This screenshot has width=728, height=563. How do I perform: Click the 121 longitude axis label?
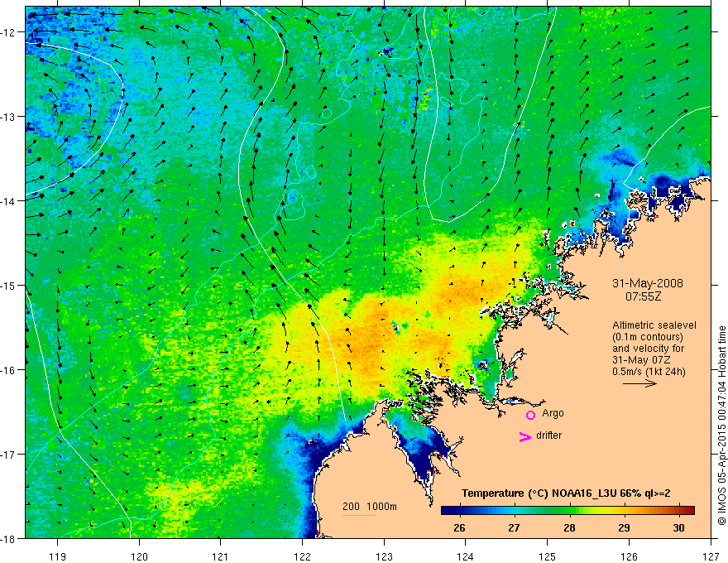(x=221, y=556)
